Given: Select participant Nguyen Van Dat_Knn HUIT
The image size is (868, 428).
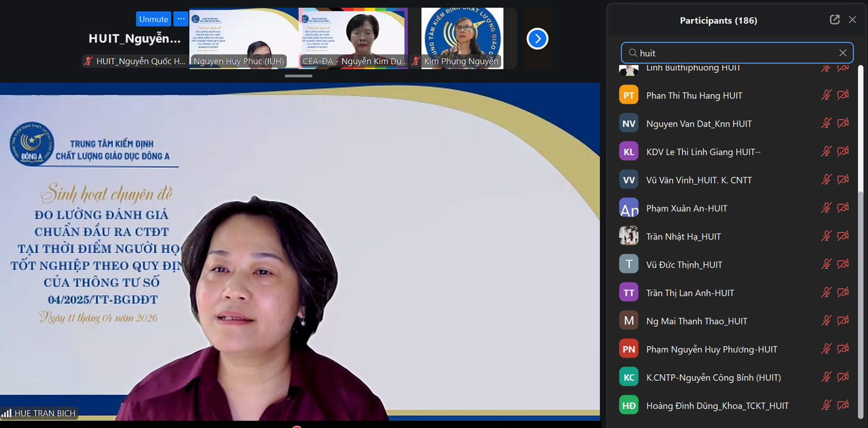Looking at the screenshot, I should tap(735, 123).
